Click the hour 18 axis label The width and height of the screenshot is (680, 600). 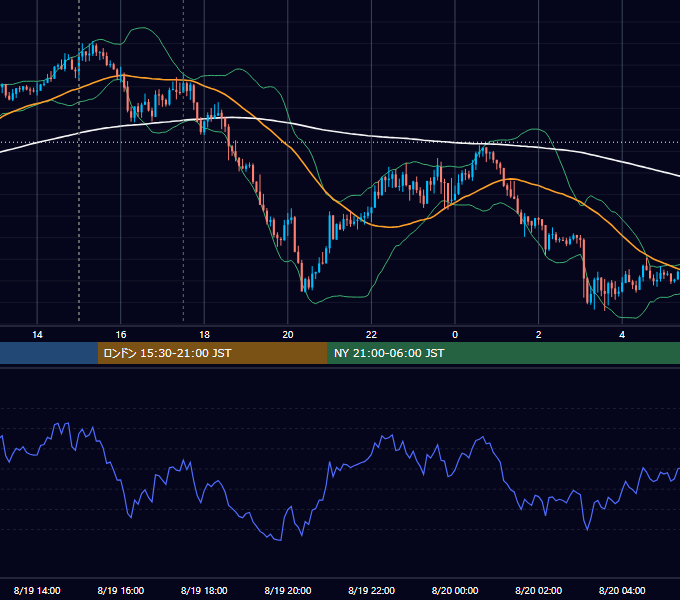pyautogui.click(x=204, y=334)
